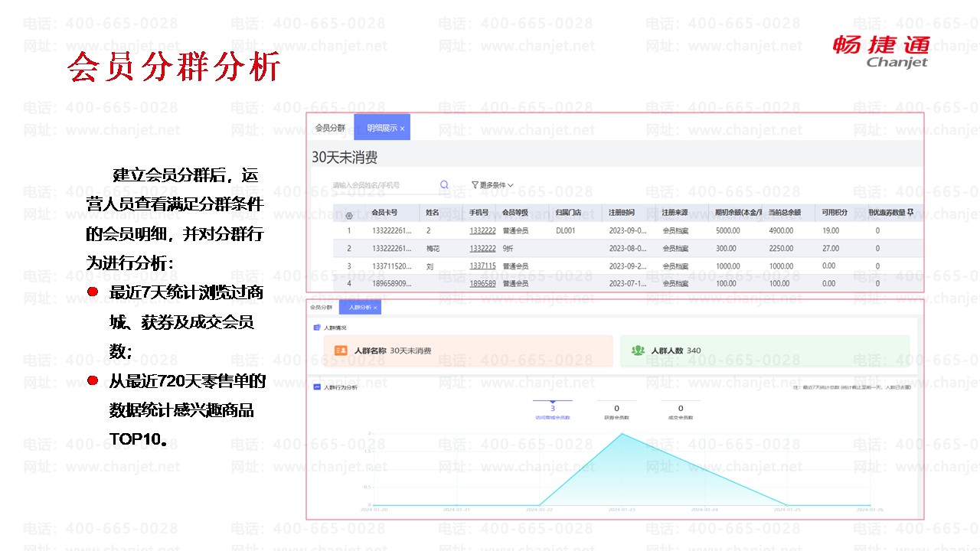Image resolution: width=980 pixels, height=551 pixels.
Task: Select the 明细展示 tab
Action: pos(381,128)
